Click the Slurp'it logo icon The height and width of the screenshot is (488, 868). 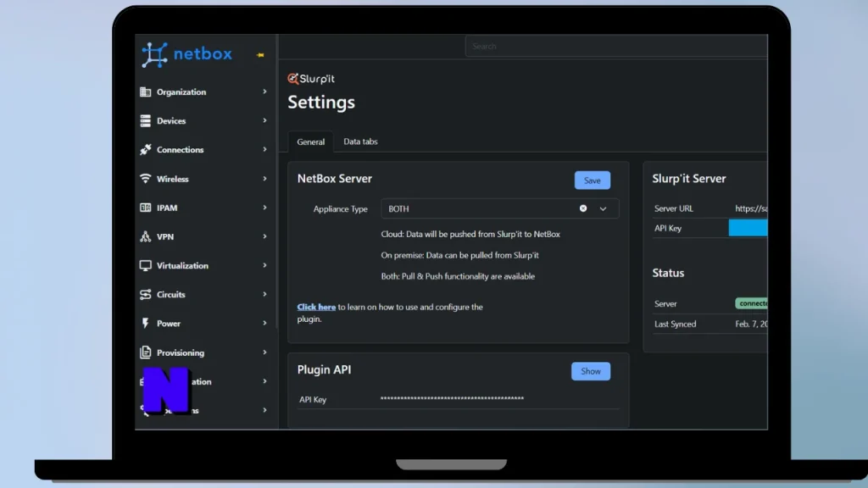[x=292, y=79]
